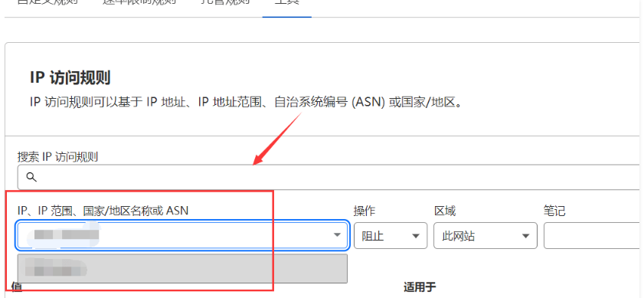Click the IP、IP 范围、国家/地区名称或 ASN label
The image size is (644, 298).
(103, 211)
